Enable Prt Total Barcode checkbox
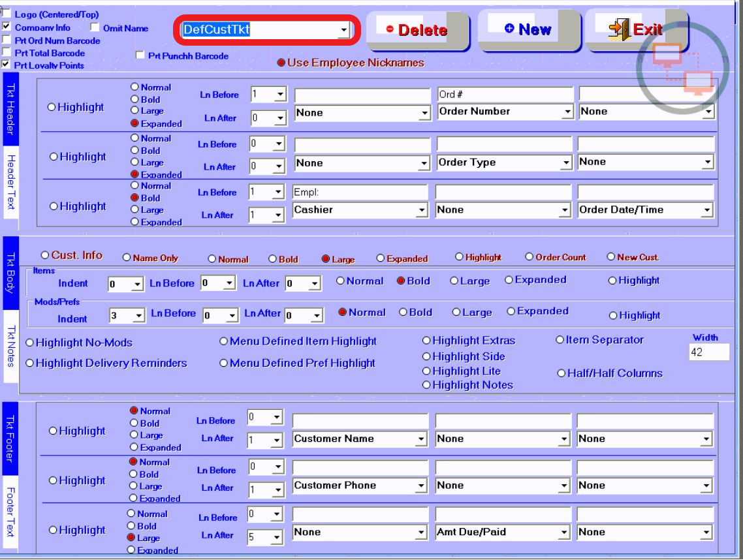743x560 pixels. 6,52
